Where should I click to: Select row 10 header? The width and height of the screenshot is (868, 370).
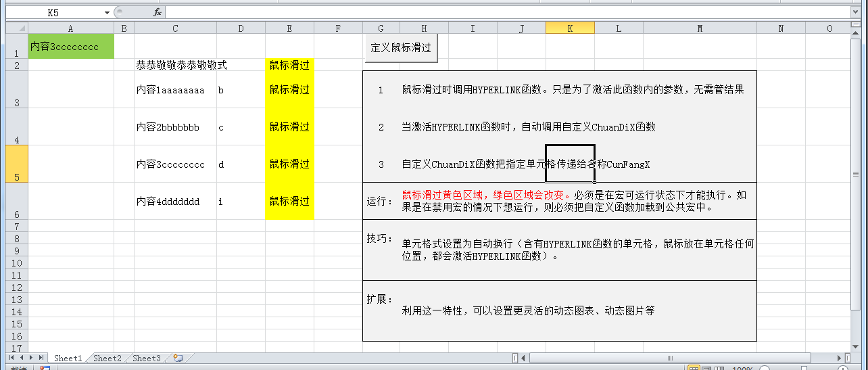tap(16, 262)
